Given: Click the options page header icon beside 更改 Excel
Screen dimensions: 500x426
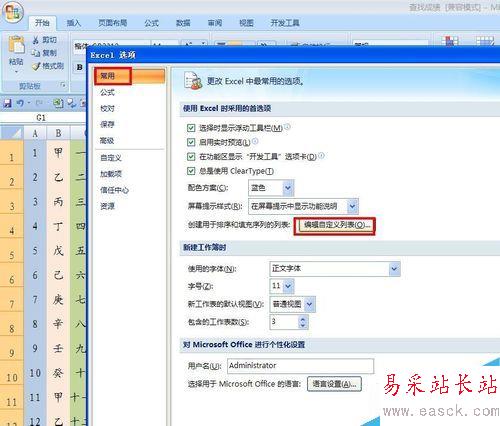Looking at the screenshot, I should [x=193, y=81].
